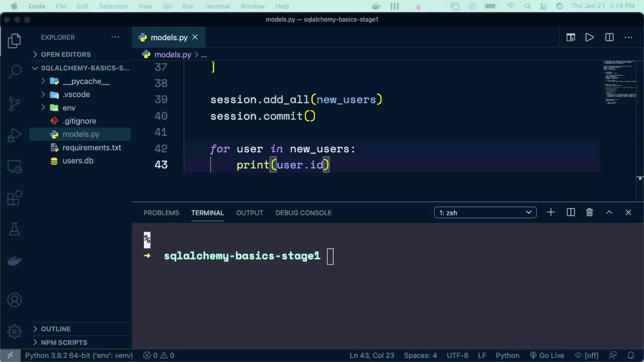Image resolution: width=644 pixels, height=362 pixels.
Task: Open Remote Explorer view
Action: coord(15,166)
